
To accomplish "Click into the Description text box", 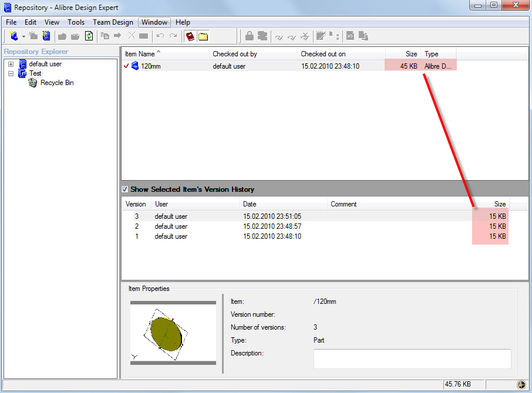I will [412, 359].
